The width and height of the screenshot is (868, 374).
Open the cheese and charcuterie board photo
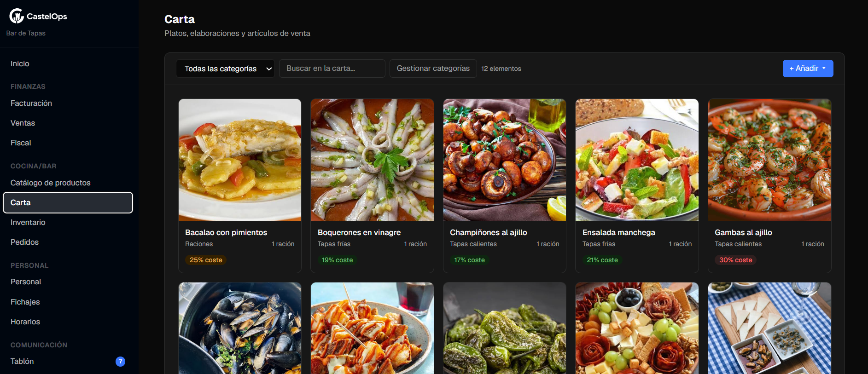[x=637, y=328]
